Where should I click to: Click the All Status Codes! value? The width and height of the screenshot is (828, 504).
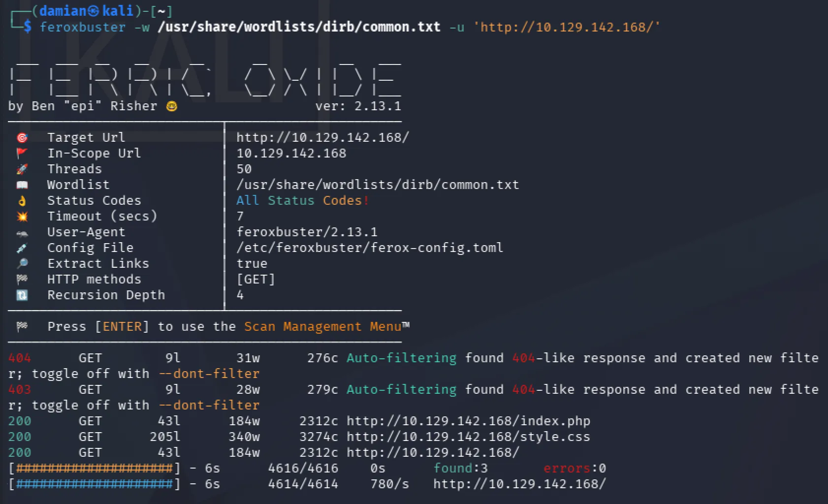pos(303,200)
